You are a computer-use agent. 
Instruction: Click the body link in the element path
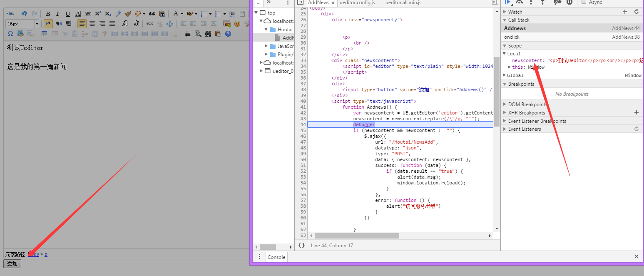point(33,254)
